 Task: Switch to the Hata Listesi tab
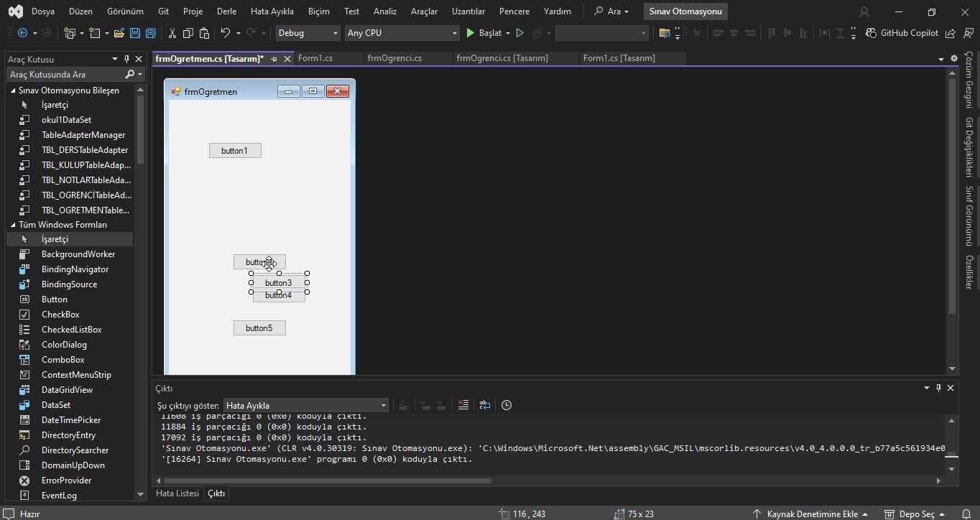pyautogui.click(x=177, y=493)
